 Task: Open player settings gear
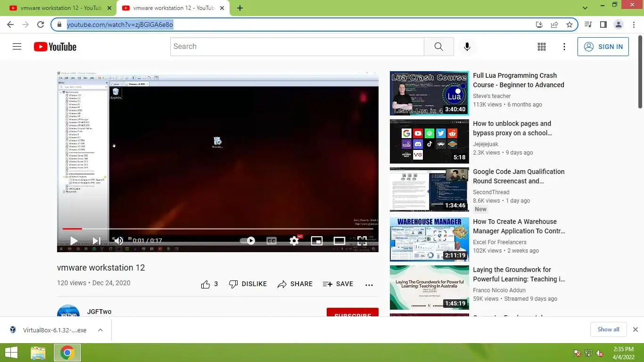294,241
